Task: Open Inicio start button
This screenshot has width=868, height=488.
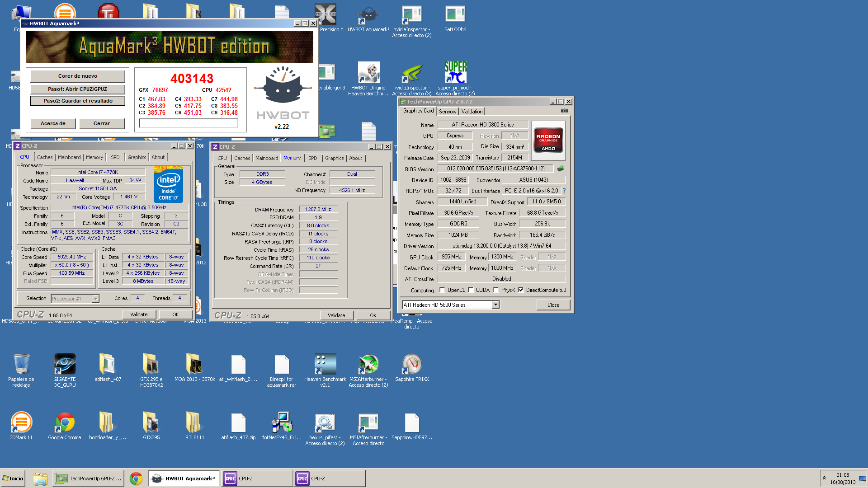Action: point(13,479)
